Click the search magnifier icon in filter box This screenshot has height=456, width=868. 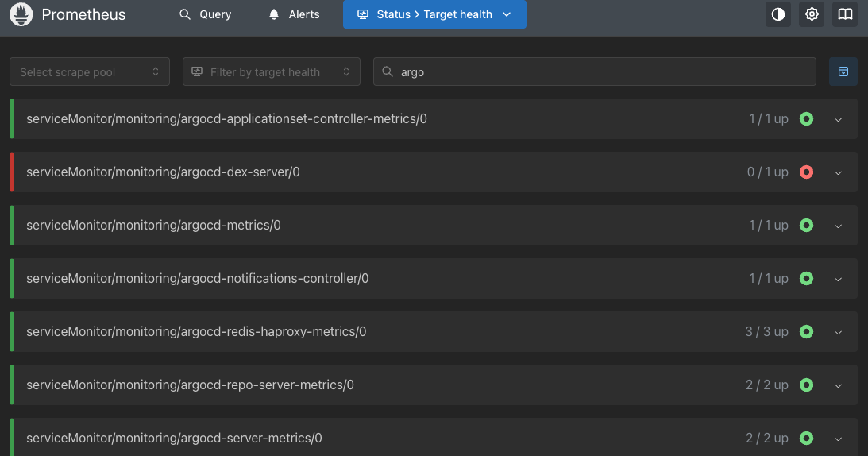[x=388, y=72]
